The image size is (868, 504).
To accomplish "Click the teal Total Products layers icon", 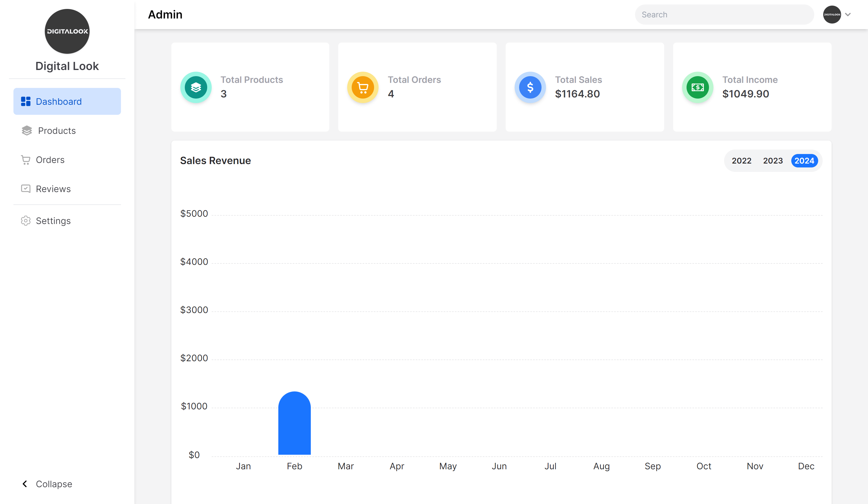I will [196, 87].
